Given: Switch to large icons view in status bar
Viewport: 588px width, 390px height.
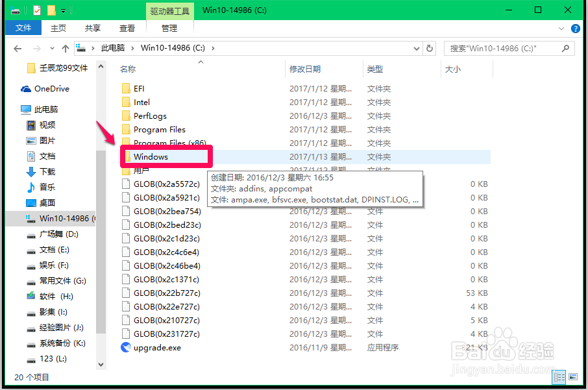Looking at the screenshot, I should (573, 377).
